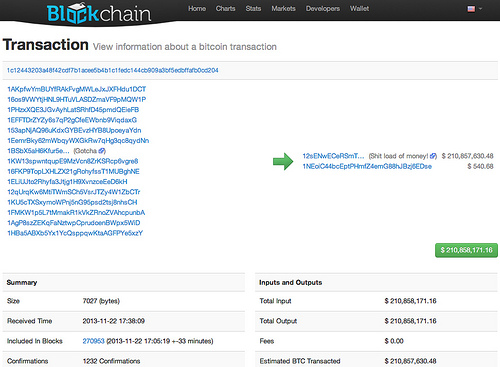Open input address starting with 1HBa5ABXb5Yx

[x=75, y=233]
